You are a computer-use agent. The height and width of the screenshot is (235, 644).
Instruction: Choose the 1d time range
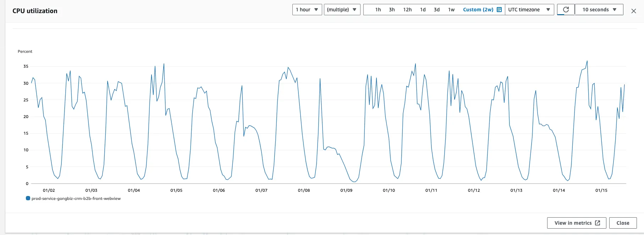click(x=423, y=10)
